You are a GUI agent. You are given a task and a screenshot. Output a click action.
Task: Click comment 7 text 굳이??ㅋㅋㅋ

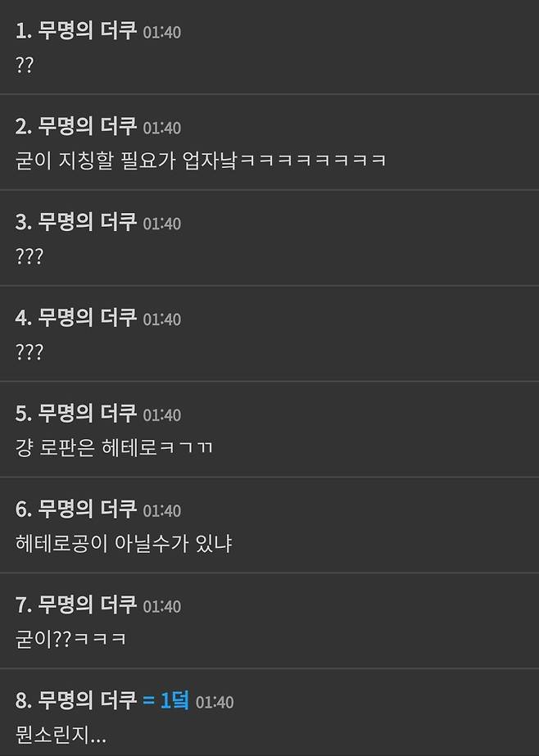71,639
